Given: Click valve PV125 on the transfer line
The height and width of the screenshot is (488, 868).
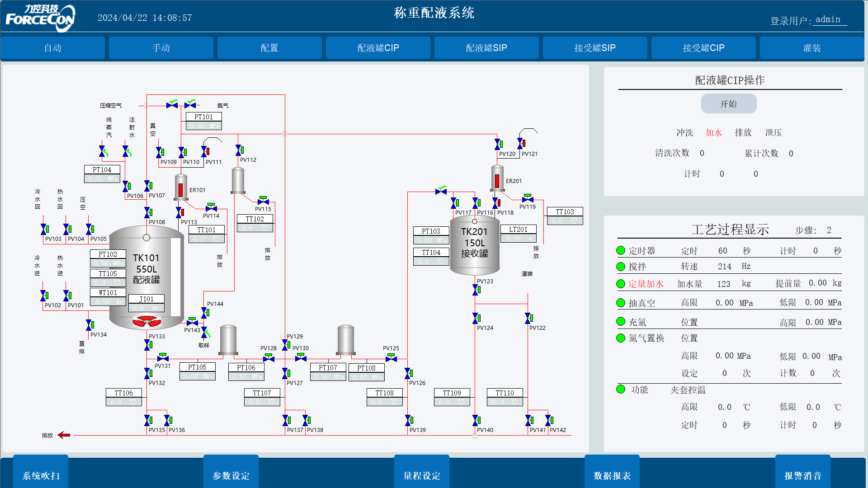Looking at the screenshot, I should pos(391,358).
